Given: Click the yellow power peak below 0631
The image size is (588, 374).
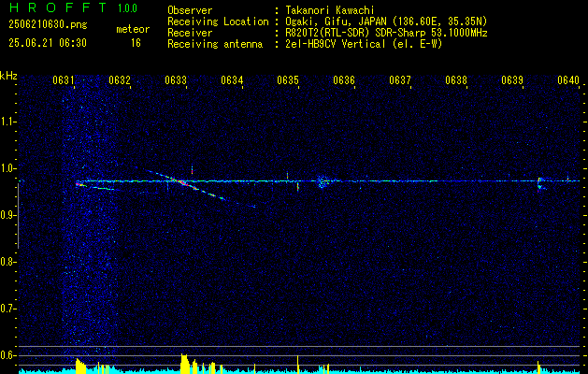Looking at the screenshot, I should click(x=80, y=365).
